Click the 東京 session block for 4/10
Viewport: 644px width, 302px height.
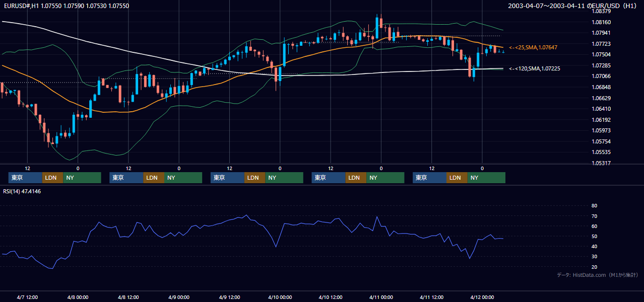point(329,178)
